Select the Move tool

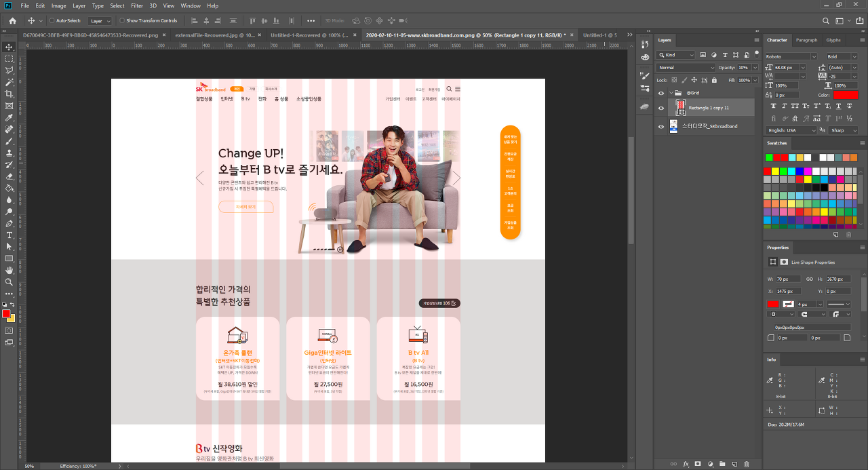[x=9, y=47]
